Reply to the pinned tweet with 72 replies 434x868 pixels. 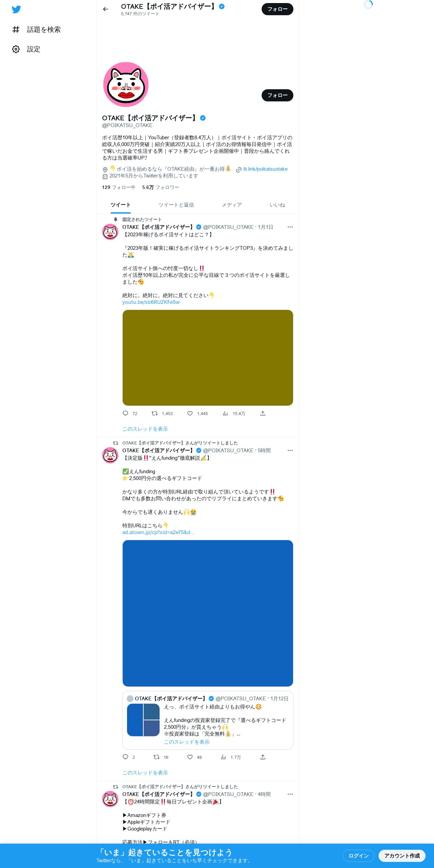point(125,413)
